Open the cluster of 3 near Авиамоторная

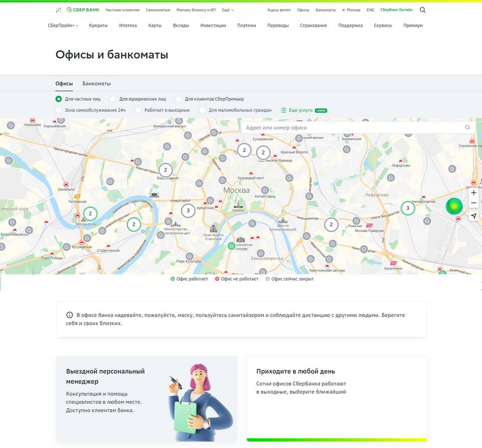pyautogui.click(x=408, y=208)
